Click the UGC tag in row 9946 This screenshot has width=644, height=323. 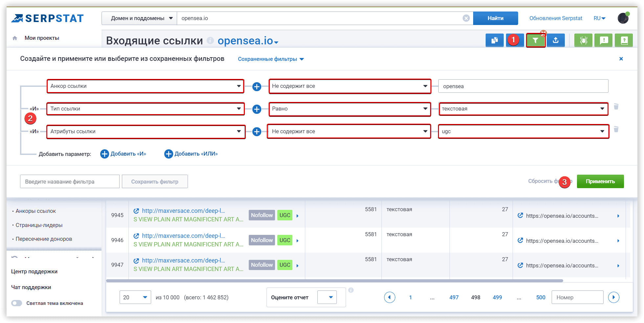pyautogui.click(x=285, y=240)
